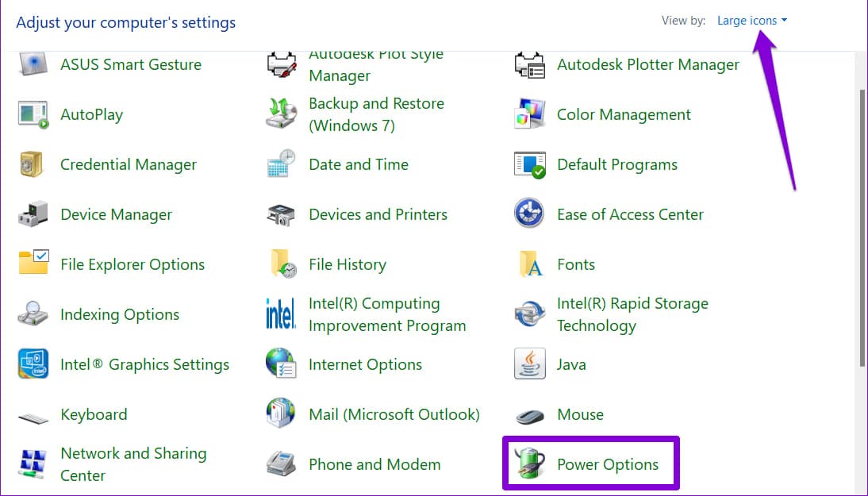The height and width of the screenshot is (496, 868).
Task: Click the Fonts folder icon
Action: click(529, 264)
